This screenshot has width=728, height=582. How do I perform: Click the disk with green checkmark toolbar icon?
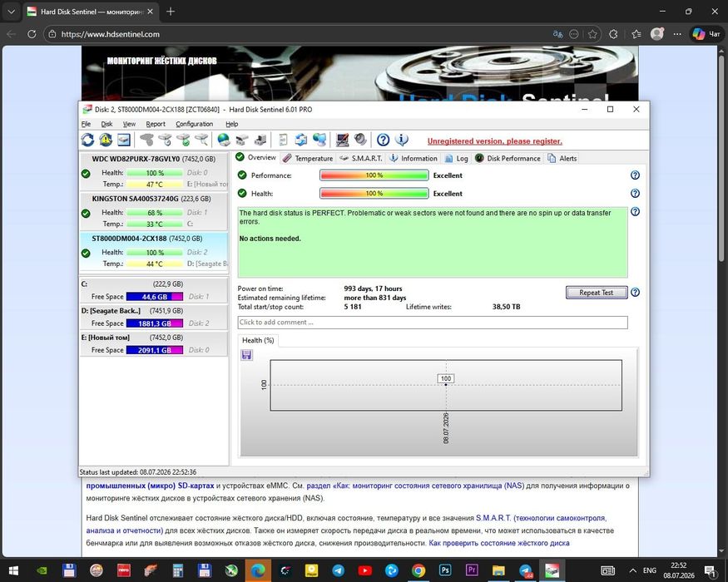(x=183, y=140)
